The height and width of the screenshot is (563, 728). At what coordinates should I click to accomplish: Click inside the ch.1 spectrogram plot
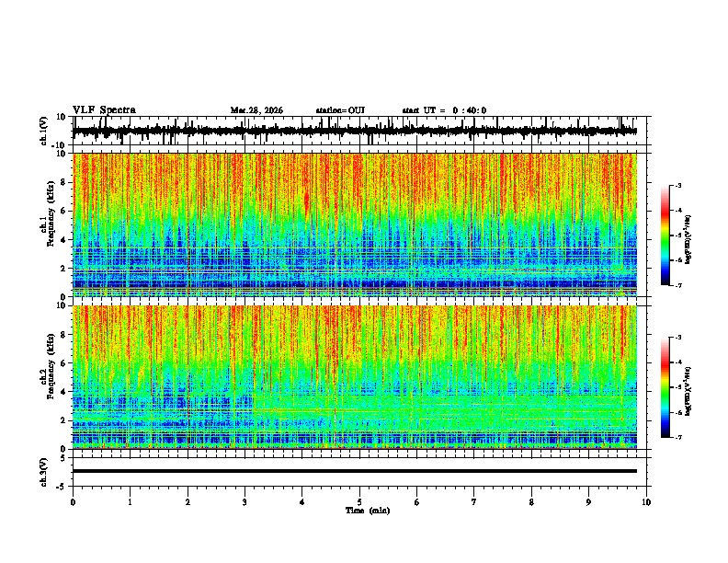(x=355, y=224)
